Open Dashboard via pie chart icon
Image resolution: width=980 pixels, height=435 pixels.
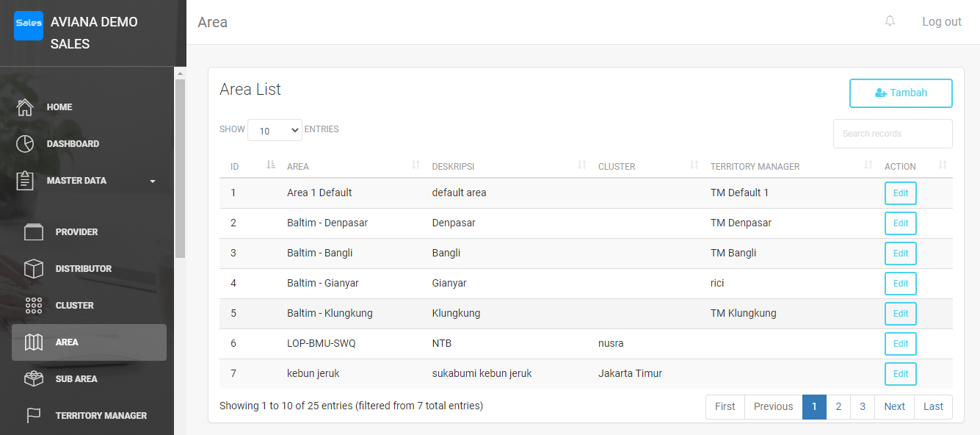[x=25, y=144]
